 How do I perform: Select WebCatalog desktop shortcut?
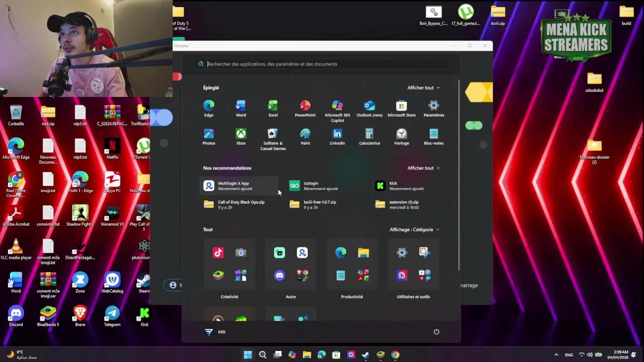[112, 283]
